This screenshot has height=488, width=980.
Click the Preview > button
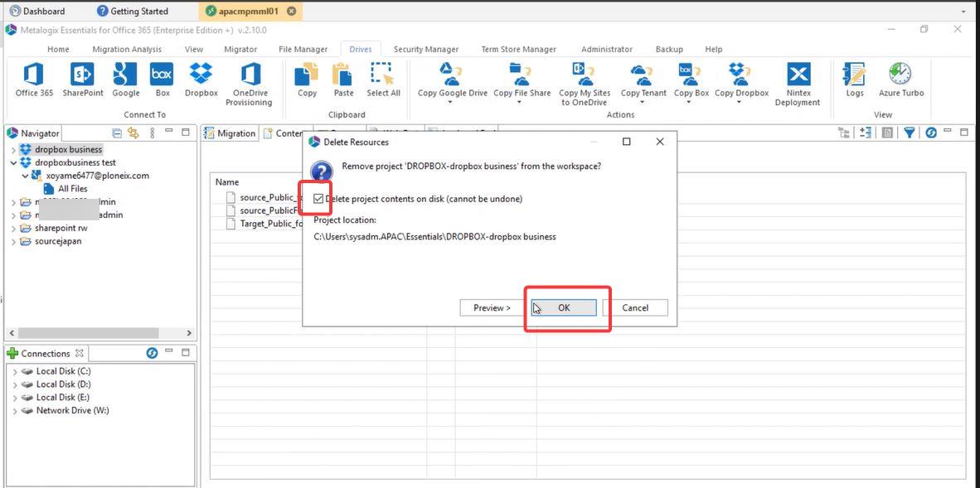[x=492, y=307]
